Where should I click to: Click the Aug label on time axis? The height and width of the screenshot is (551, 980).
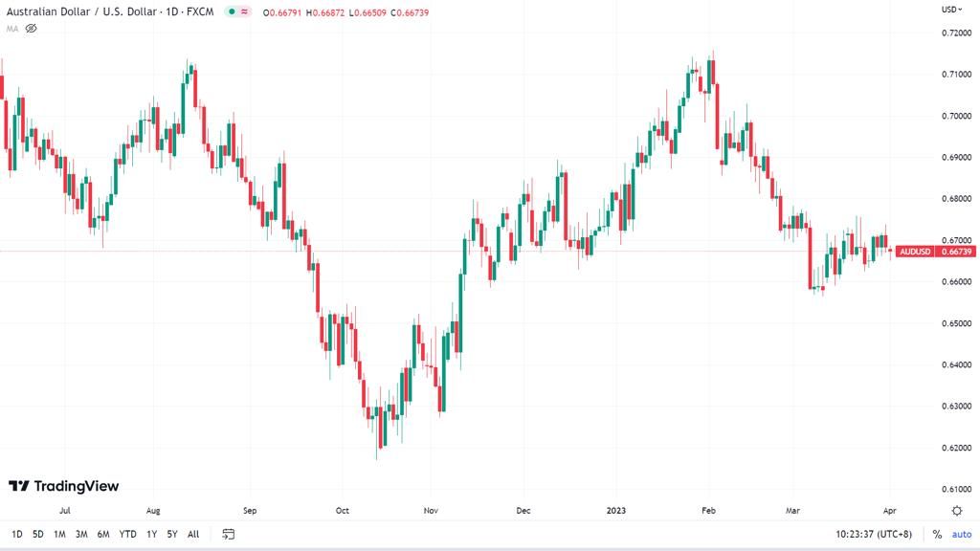click(153, 511)
